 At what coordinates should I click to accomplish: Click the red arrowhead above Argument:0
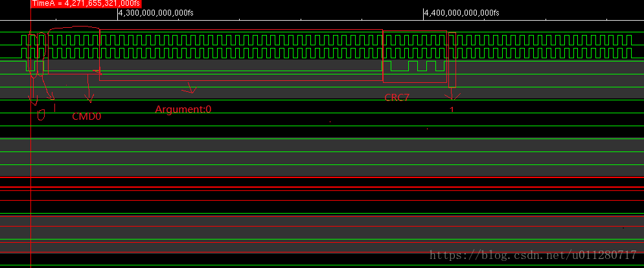(190, 88)
